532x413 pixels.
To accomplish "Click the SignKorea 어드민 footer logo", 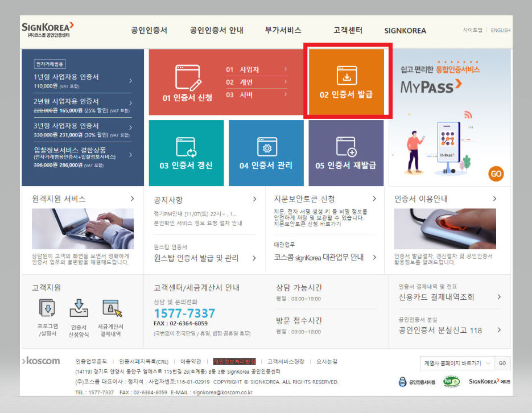I will [x=489, y=382].
